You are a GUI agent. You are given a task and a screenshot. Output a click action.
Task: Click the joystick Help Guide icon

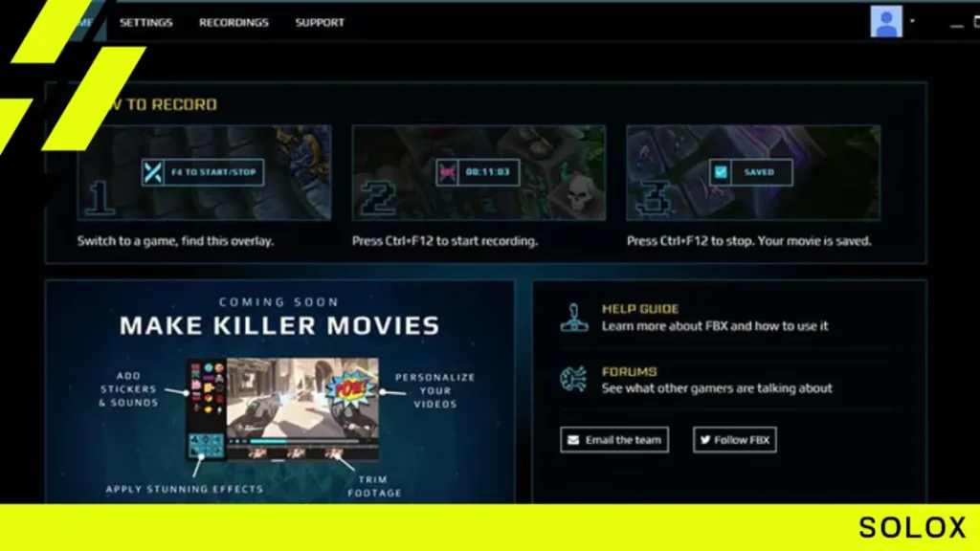574,318
